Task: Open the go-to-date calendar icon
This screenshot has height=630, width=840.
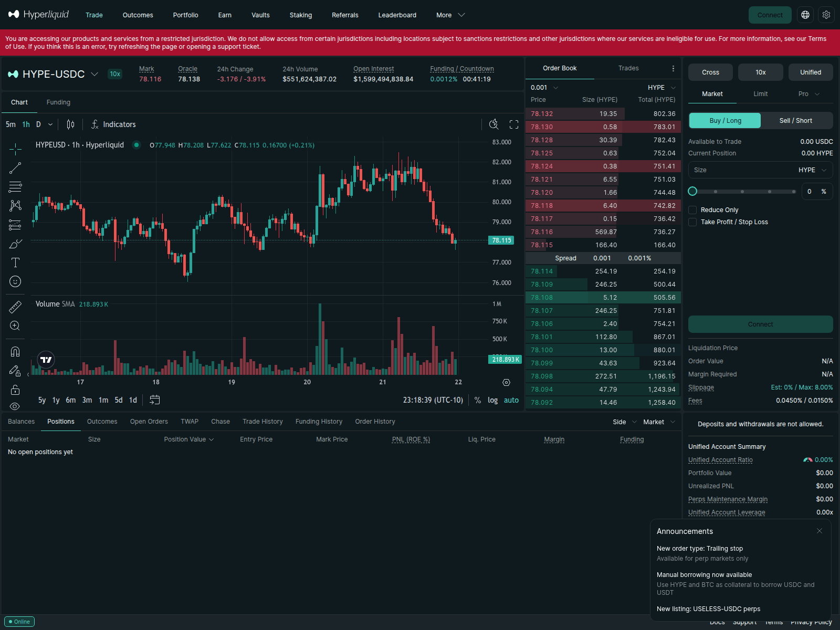Action: pos(154,400)
